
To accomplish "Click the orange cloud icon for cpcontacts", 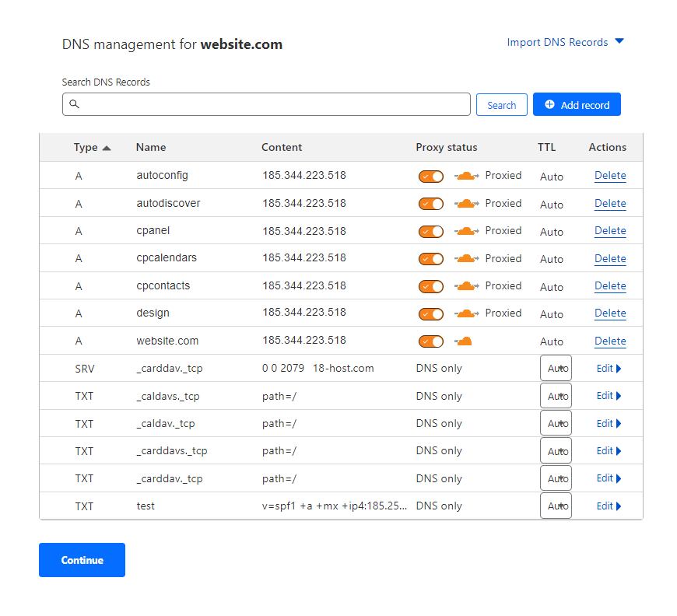I will [x=466, y=286].
